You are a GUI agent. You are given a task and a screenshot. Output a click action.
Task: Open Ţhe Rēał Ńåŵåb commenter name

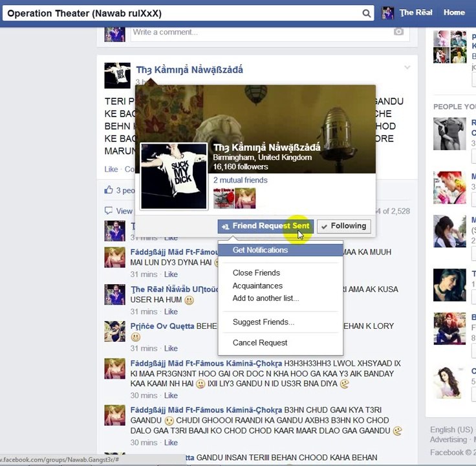(174, 289)
